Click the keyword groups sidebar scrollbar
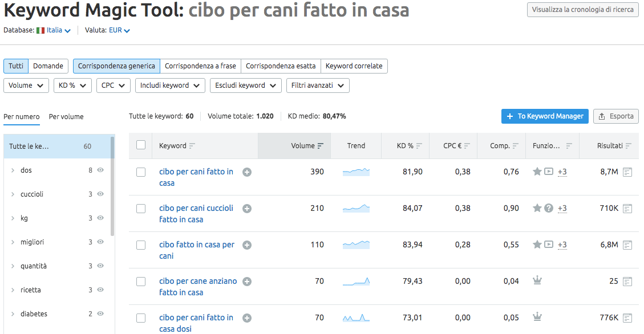This screenshot has height=334, width=644. pyautogui.click(x=112, y=187)
